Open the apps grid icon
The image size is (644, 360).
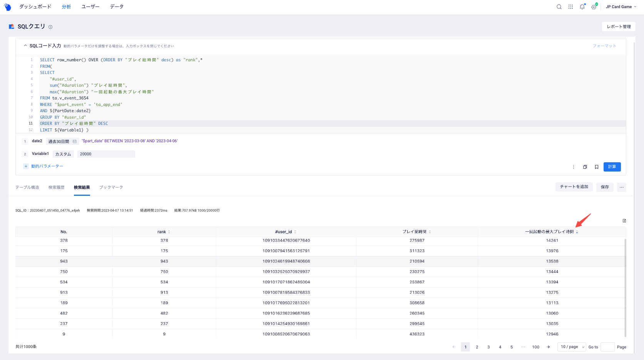(x=570, y=7)
